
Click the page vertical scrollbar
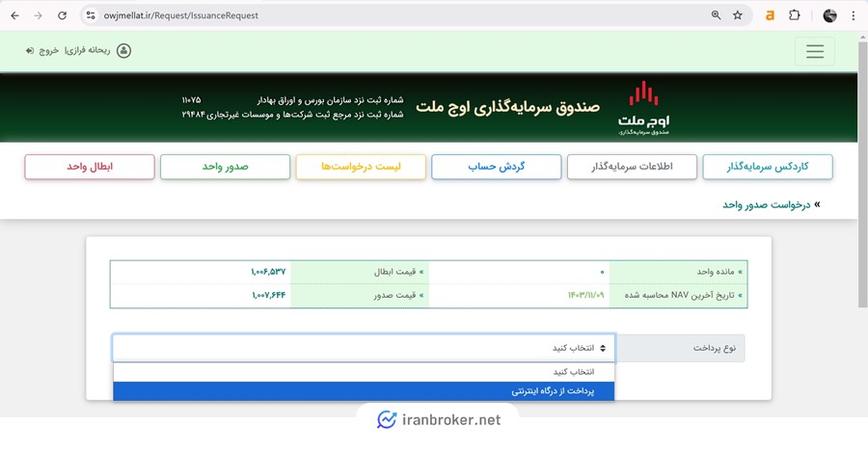coord(862,174)
